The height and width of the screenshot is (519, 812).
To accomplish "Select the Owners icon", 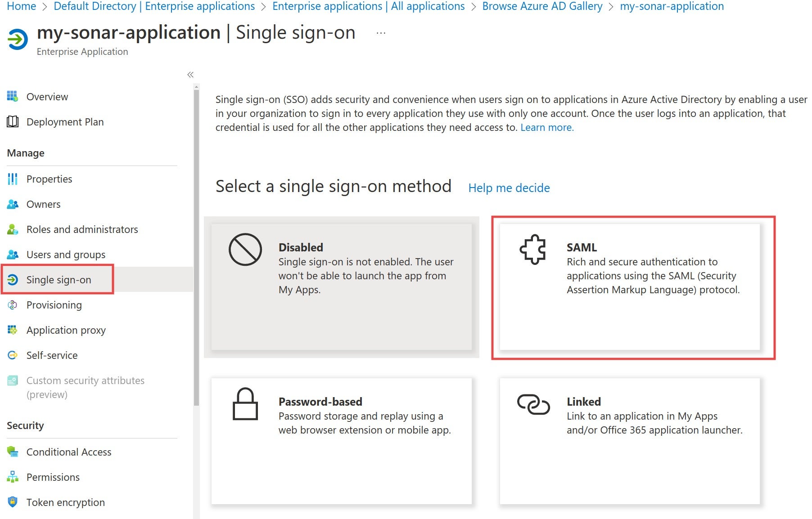I will click(12, 204).
